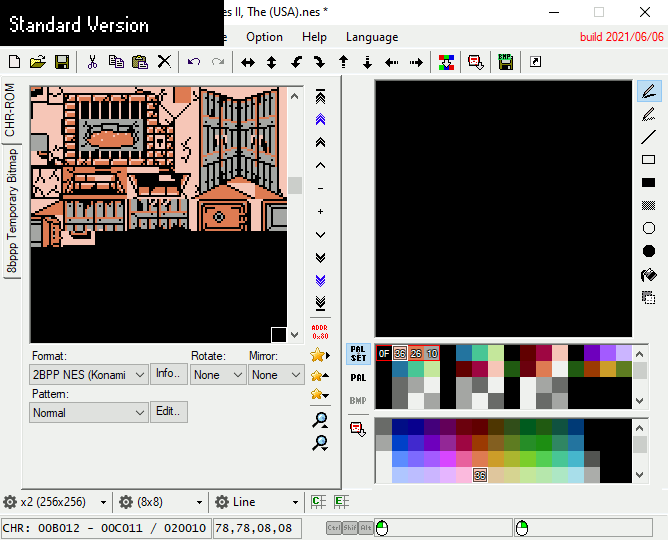Image resolution: width=668 pixels, height=540 pixels.
Task: Move the address back one byte with minus
Action: [x=320, y=188]
